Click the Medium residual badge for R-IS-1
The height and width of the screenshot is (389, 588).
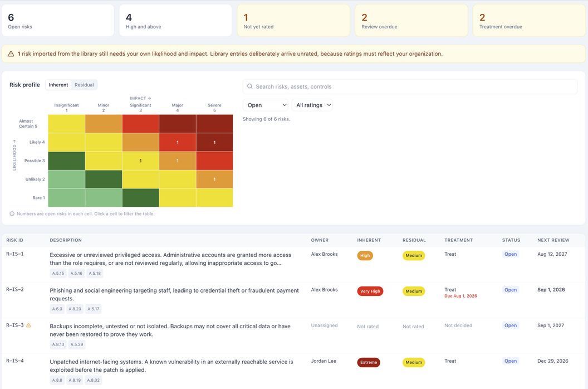(x=414, y=255)
